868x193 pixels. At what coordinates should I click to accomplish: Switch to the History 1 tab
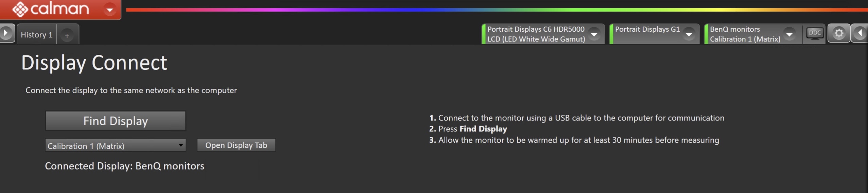(x=36, y=35)
